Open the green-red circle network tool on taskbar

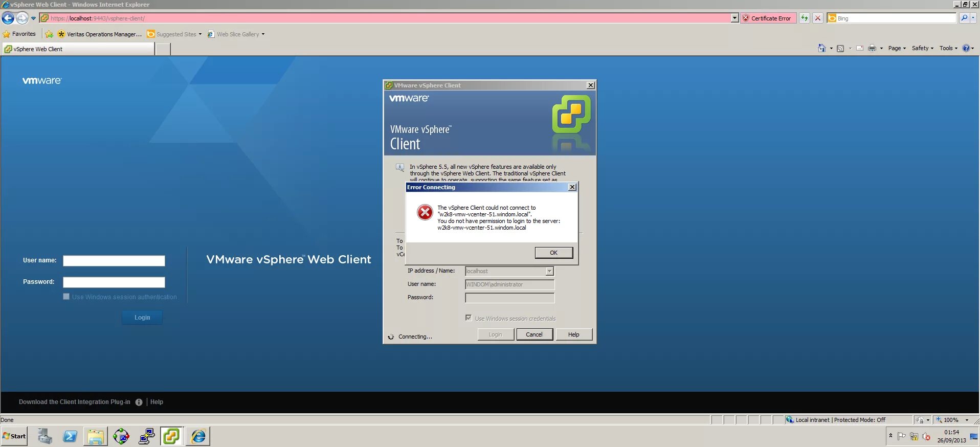[121, 436]
